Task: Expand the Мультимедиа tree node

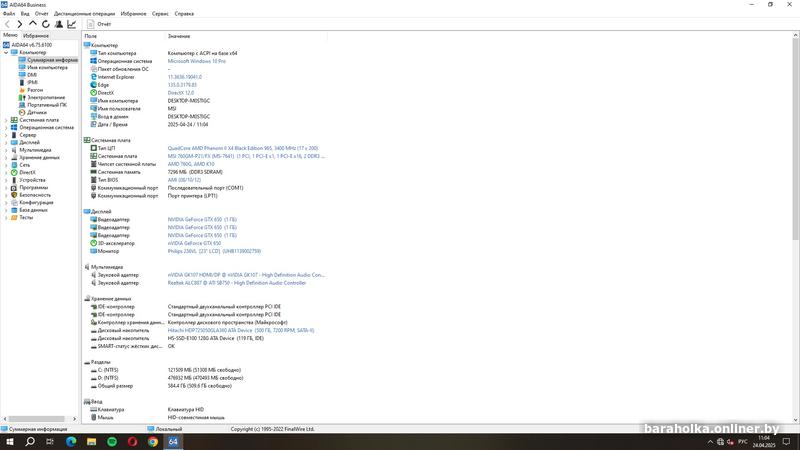Action: point(6,150)
